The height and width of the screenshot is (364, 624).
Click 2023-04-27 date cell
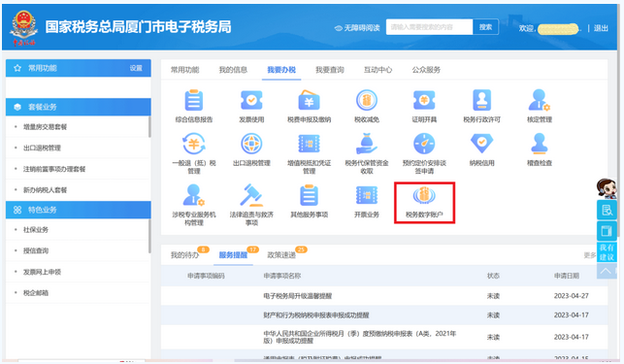pyautogui.click(x=571, y=296)
